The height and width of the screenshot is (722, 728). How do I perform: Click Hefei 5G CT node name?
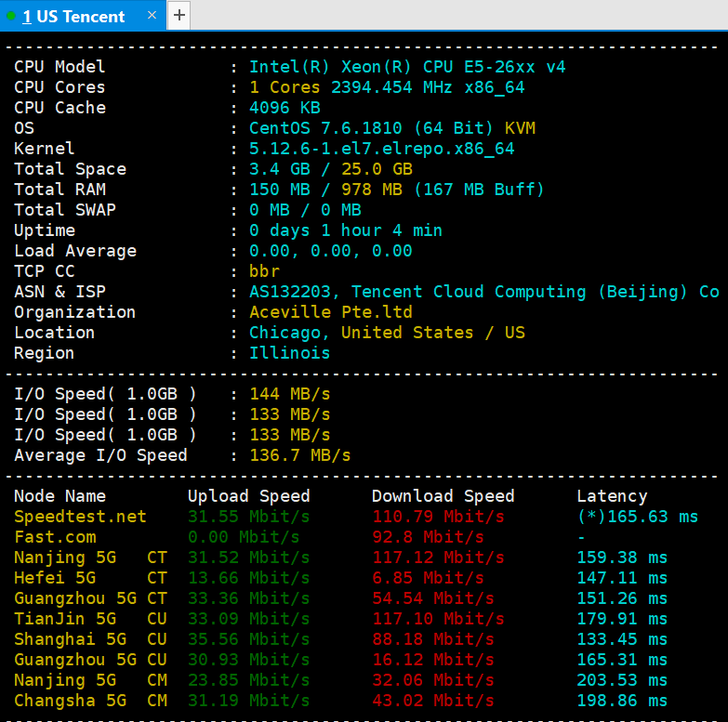pyautogui.click(x=90, y=578)
